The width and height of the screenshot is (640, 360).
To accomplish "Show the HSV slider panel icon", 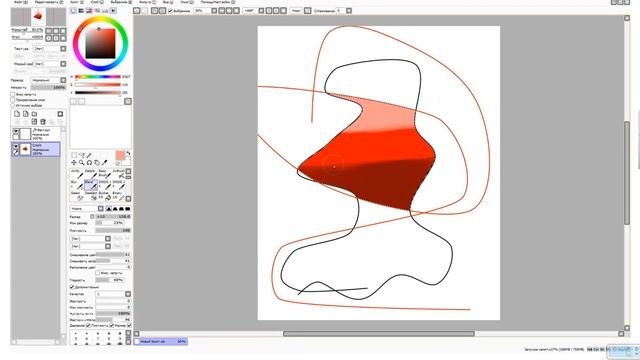I will point(89,11).
